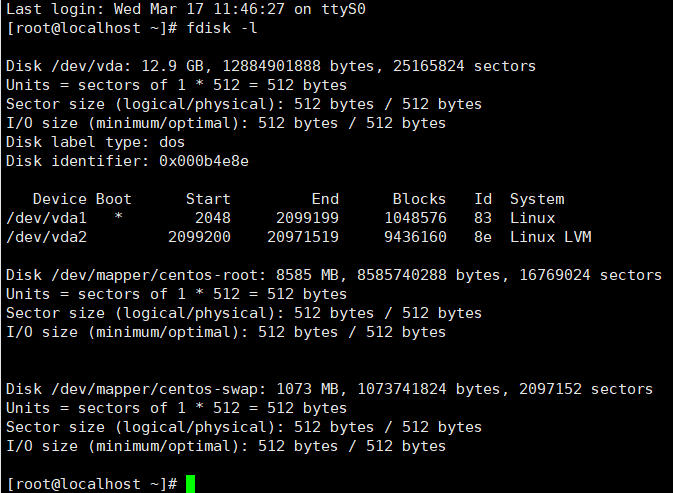Click the boot asterisk flag for vda1
This screenshot has height=493, width=673.
[118, 216]
